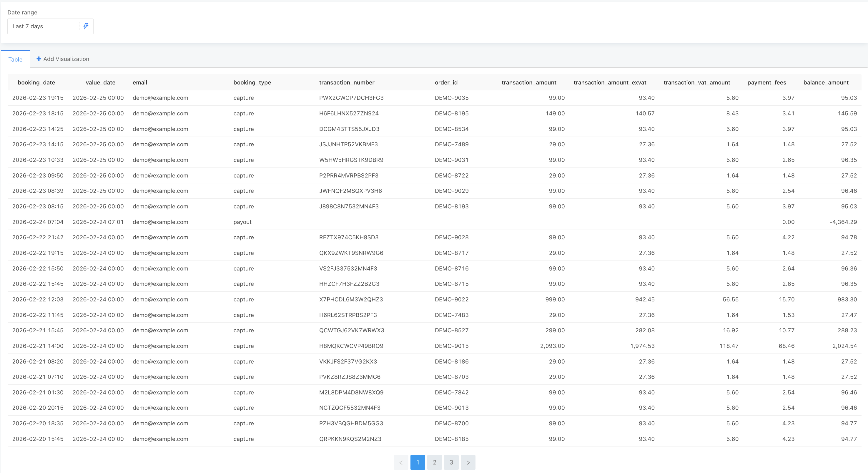
Task: Click the plus icon for Add Visualization
Action: pos(39,59)
